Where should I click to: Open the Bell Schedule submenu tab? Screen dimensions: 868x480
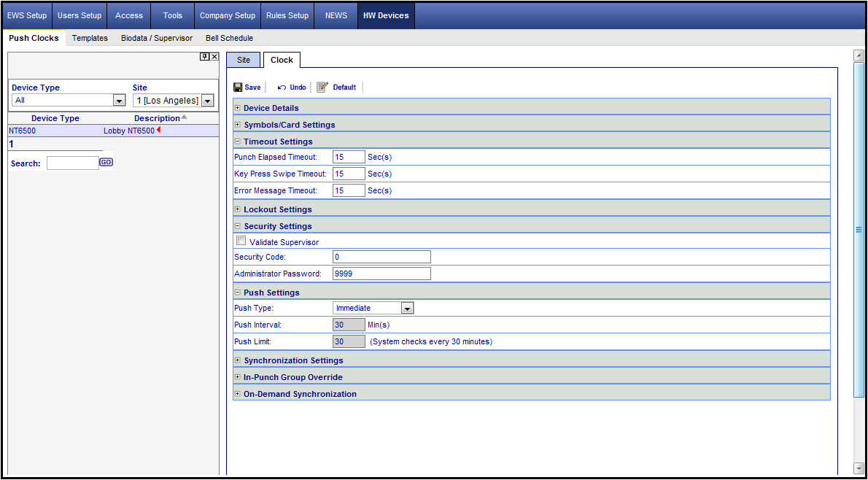click(229, 38)
